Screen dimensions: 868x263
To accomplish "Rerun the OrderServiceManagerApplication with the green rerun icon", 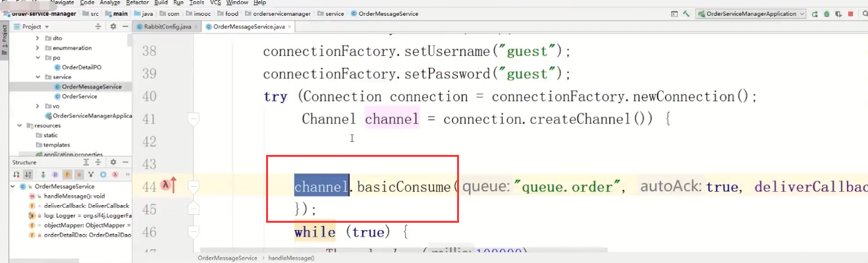I will [x=815, y=14].
